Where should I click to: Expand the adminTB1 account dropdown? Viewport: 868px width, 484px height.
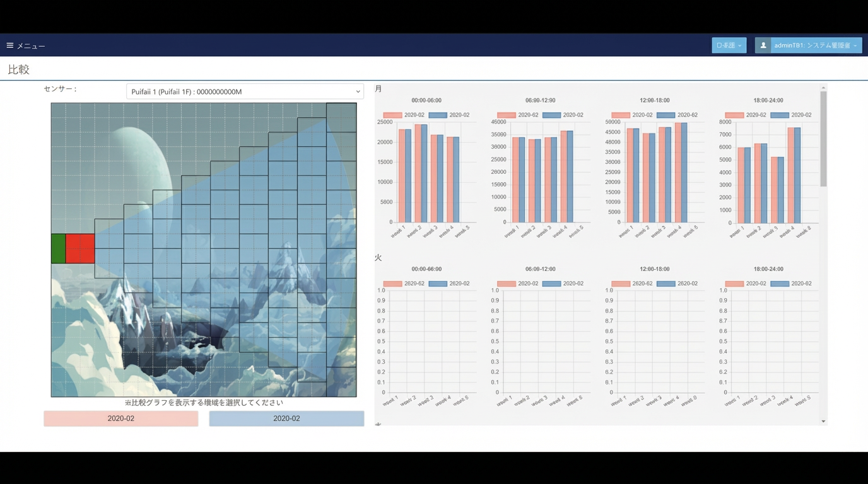pyautogui.click(x=815, y=45)
